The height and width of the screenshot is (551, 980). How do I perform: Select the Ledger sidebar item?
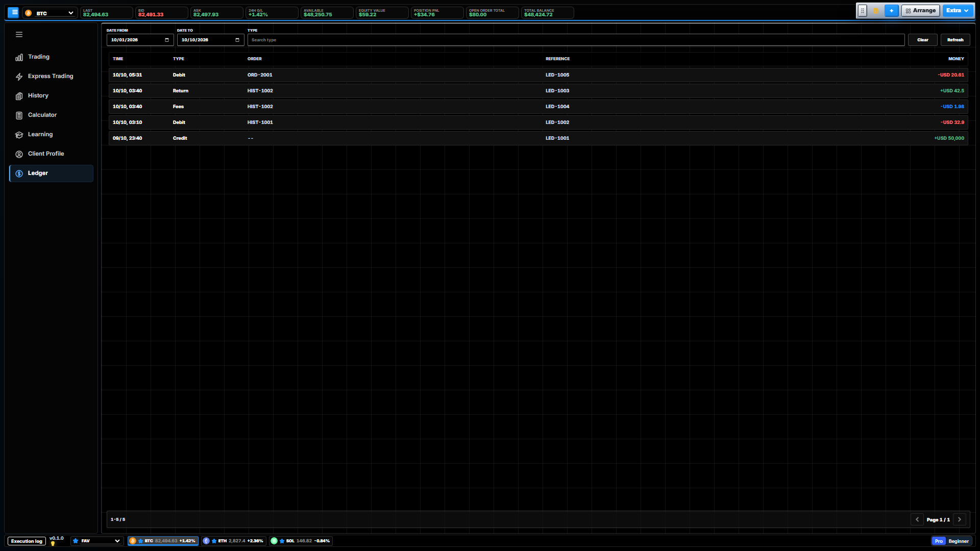51,173
